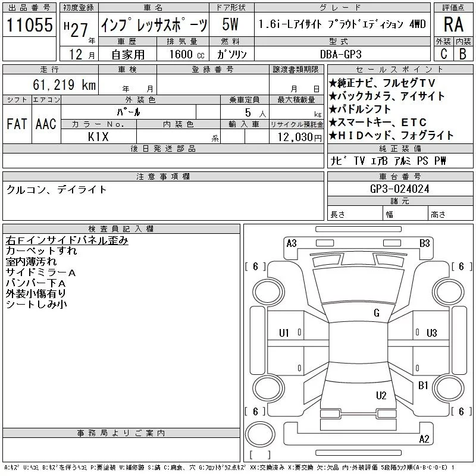Viewport: 476px width, 476px height.
Task: Click the A2 scratch mark on diagram
Action: (424, 439)
